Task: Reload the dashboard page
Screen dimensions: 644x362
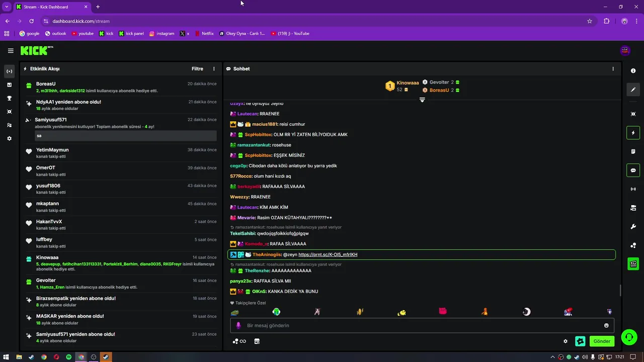Action: 31,21
